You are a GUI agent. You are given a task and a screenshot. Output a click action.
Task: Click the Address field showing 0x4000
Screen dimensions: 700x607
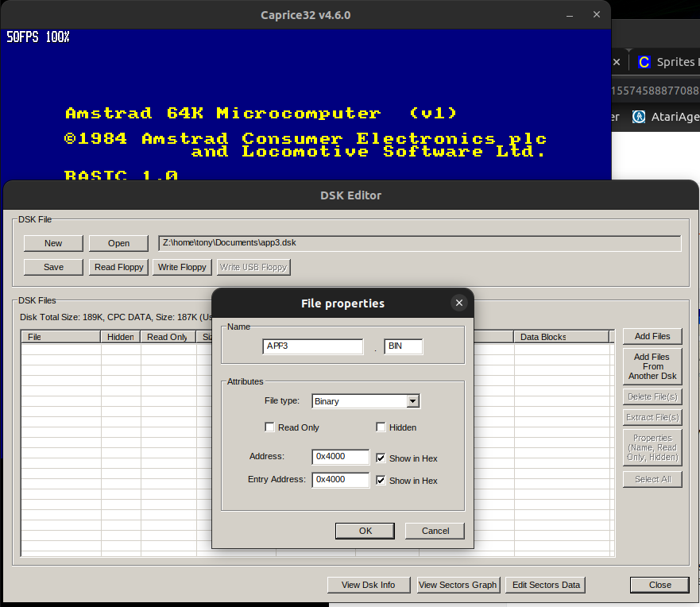coord(341,457)
